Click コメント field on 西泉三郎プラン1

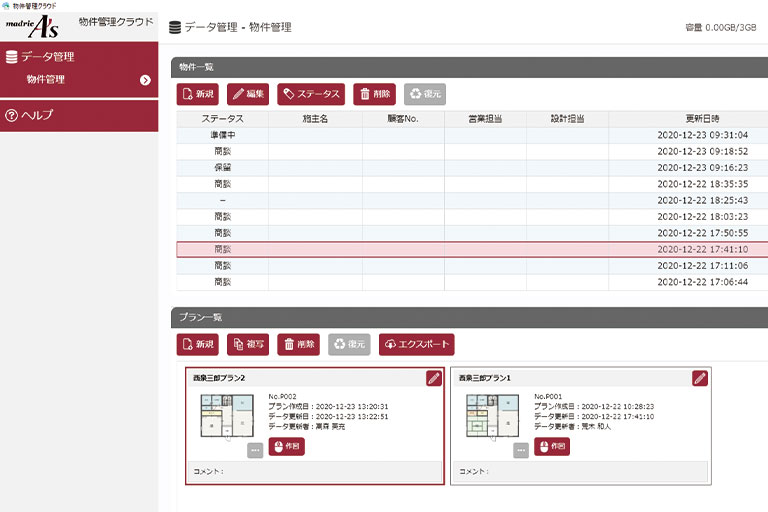coord(580,471)
